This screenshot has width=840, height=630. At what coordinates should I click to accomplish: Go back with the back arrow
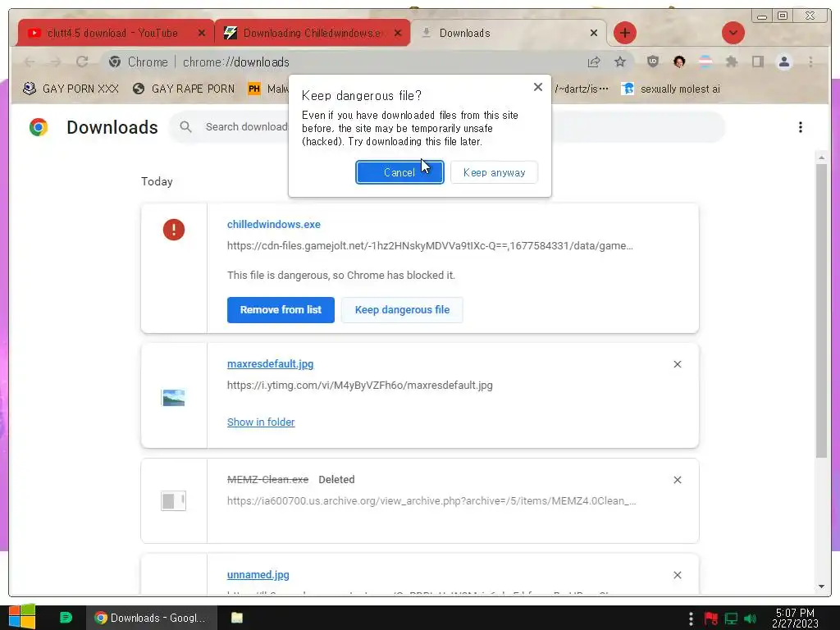pos(30,62)
